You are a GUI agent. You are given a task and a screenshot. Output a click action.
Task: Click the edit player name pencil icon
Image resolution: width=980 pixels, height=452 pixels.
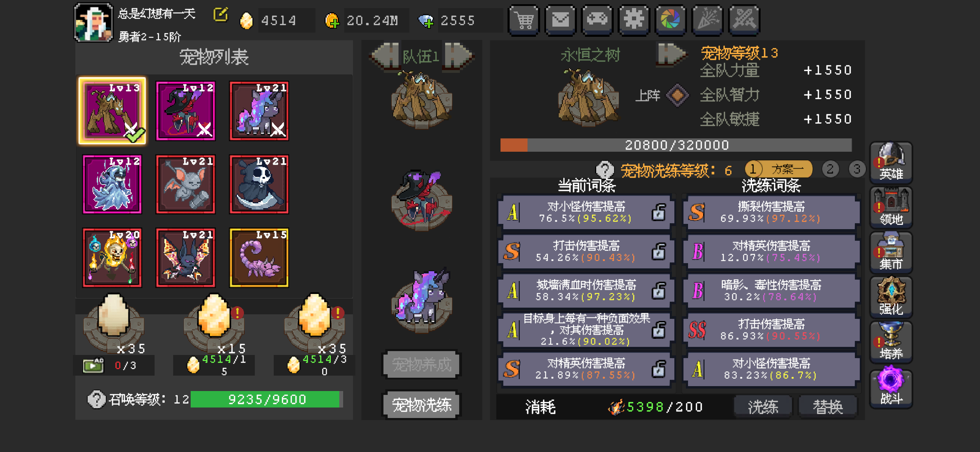(221, 15)
